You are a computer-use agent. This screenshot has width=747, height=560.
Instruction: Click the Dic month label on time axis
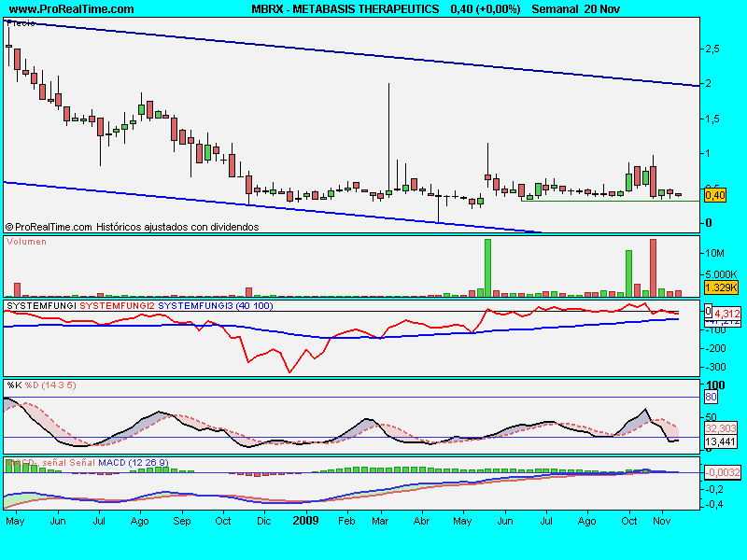tap(263, 521)
